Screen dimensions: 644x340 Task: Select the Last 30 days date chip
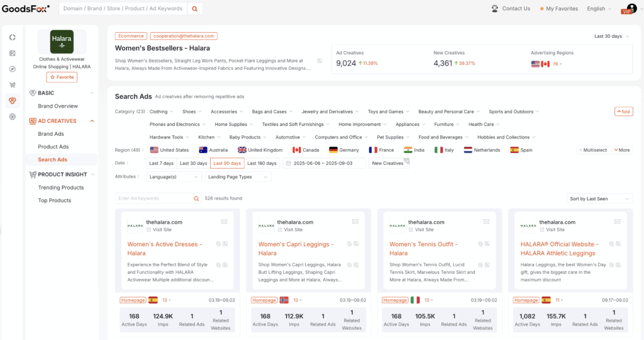pos(194,163)
